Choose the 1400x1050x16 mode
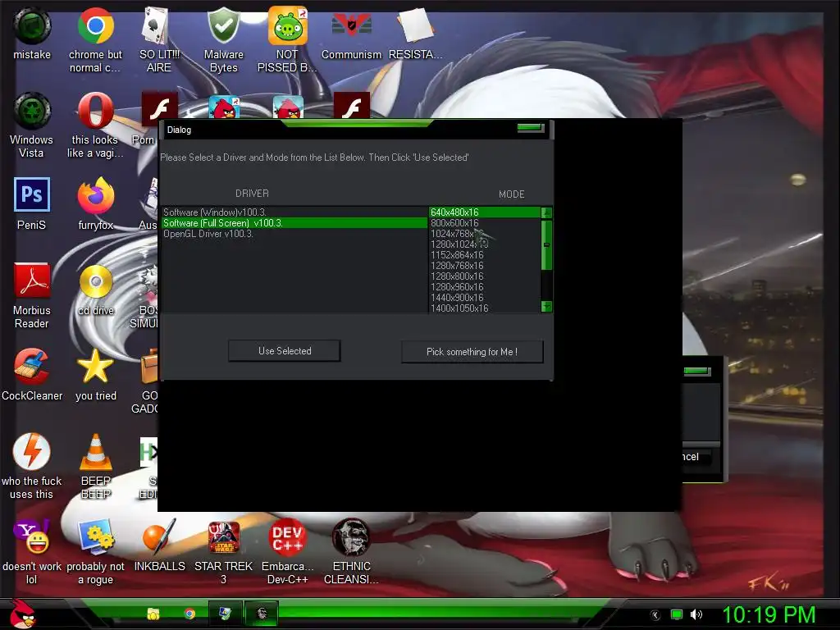The image size is (840, 630). 484,308
